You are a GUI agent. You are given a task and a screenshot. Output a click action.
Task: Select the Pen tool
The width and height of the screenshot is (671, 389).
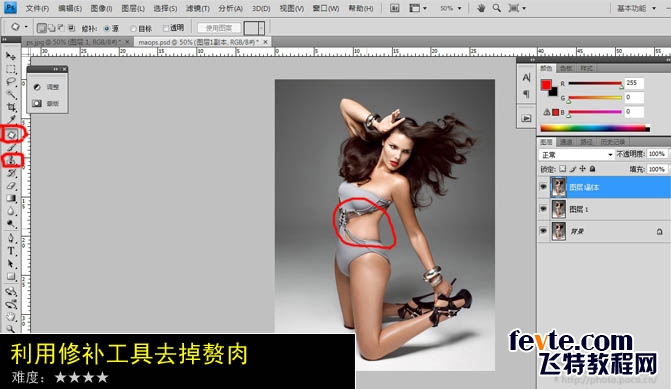11,238
